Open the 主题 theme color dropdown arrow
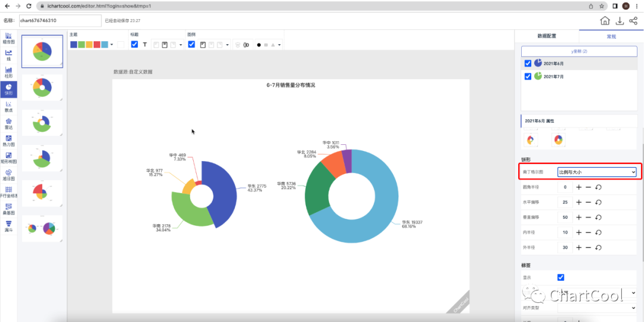The width and height of the screenshot is (644, 322). coord(112,45)
